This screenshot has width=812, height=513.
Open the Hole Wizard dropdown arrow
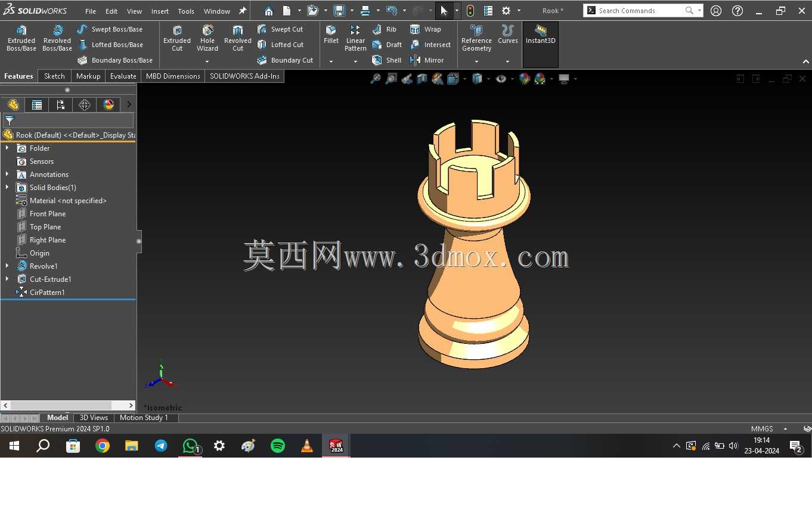coord(207,61)
